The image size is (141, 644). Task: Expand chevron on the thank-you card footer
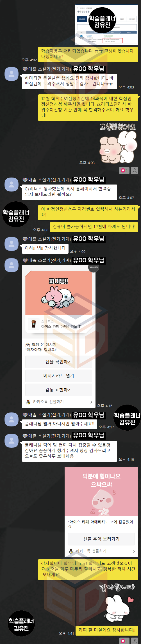click(x=134, y=551)
